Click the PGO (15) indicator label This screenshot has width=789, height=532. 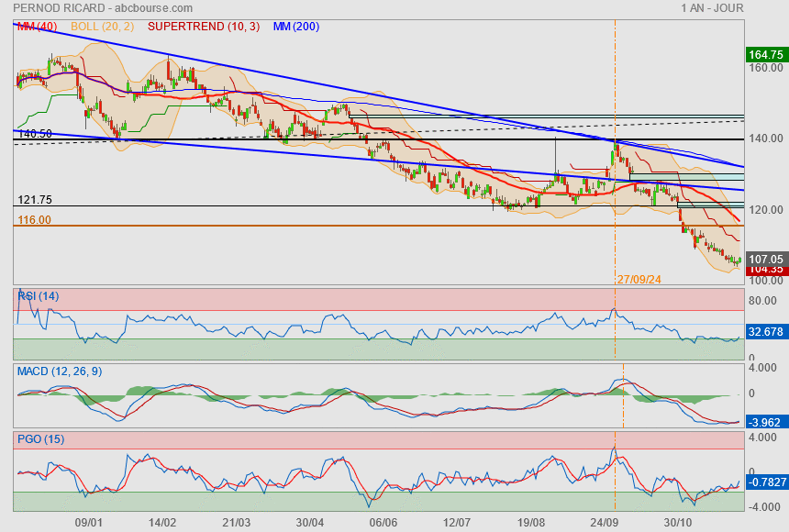tap(40, 439)
